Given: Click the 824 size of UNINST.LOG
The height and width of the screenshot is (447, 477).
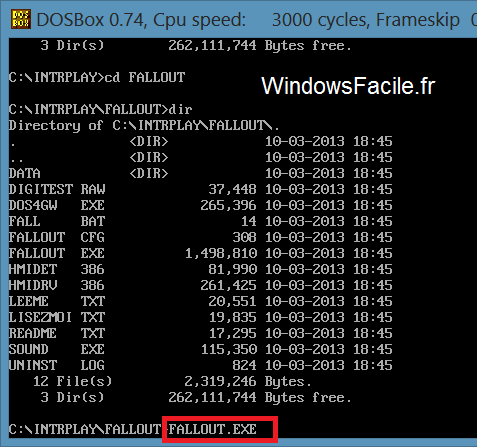Looking at the screenshot, I should (x=245, y=365).
